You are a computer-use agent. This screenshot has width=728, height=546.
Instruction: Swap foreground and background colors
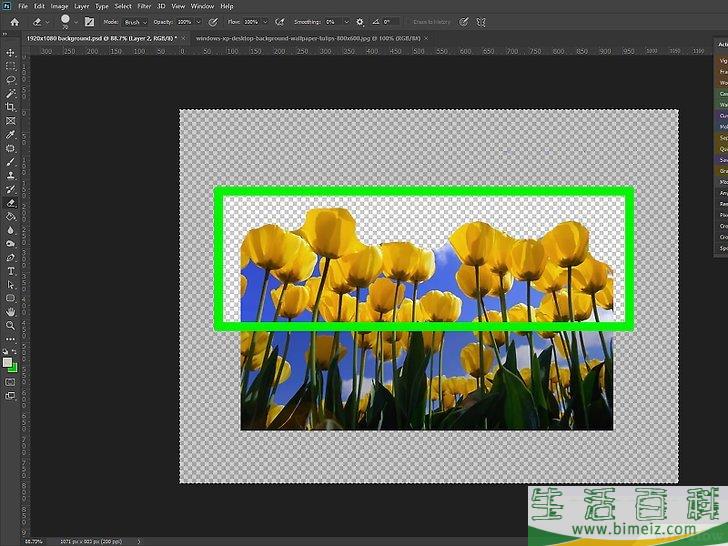pyautogui.click(x=14, y=351)
